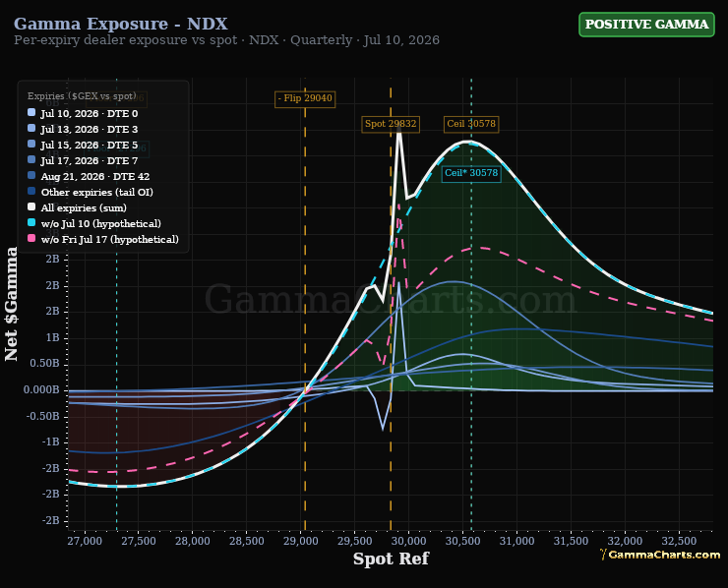Viewport: 728px width, 588px height.
Task: Select legend entry Jul 15, 2026 · DTE 5
Action: point(90,146)
